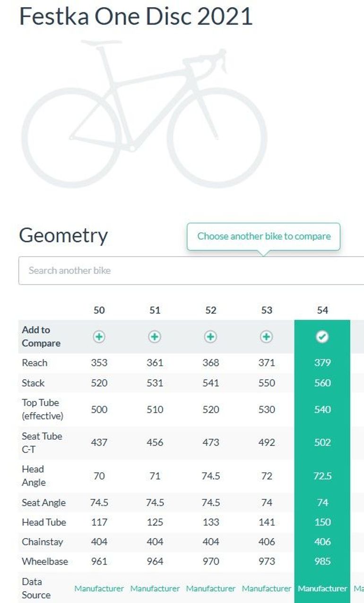Click the Reach value 379 for size 54
364x603 pixels.
[322, 363]
